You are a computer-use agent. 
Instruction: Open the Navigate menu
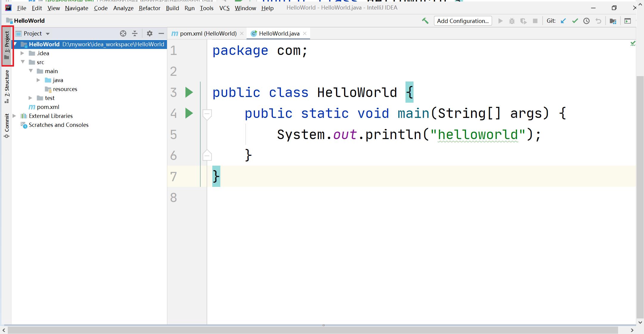coord(77,8)
